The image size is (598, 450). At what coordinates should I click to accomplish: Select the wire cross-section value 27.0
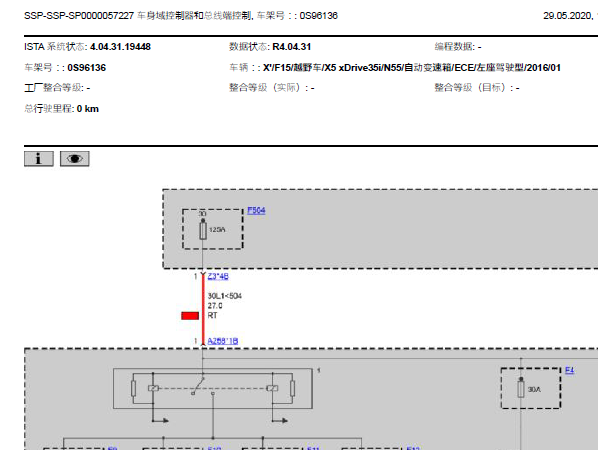215,306
